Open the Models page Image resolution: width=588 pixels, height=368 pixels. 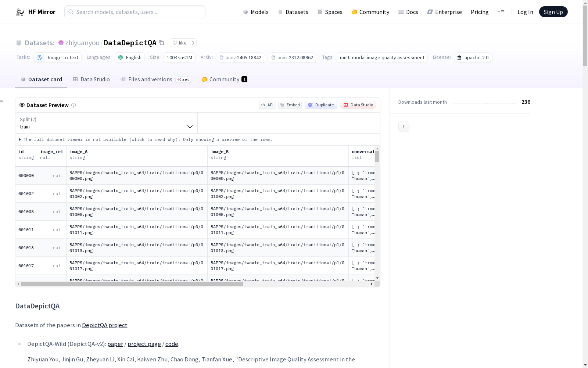[256, 12]
